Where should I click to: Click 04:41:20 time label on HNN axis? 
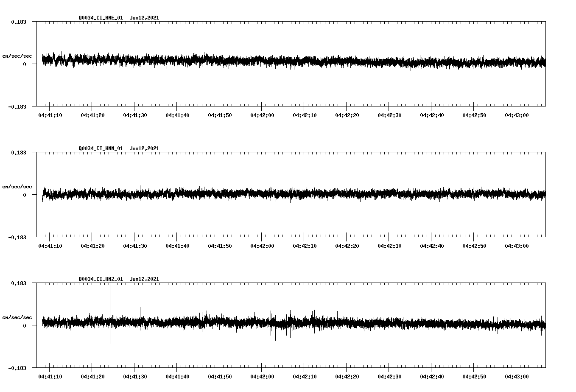[x=92, y=246]
